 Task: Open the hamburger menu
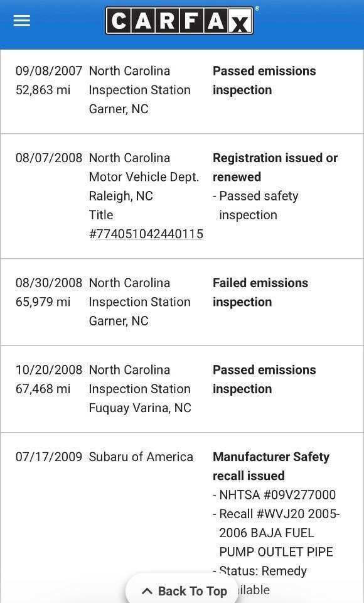coord(21,21)
